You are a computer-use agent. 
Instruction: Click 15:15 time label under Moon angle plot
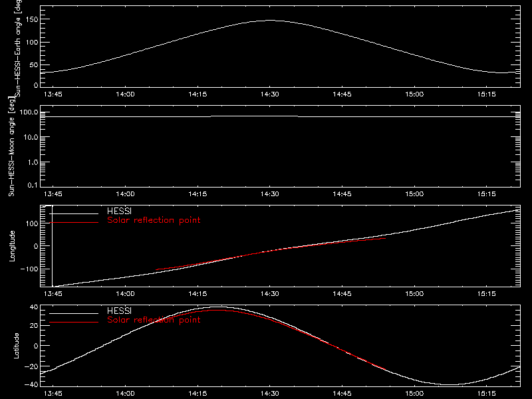point(487,194)
